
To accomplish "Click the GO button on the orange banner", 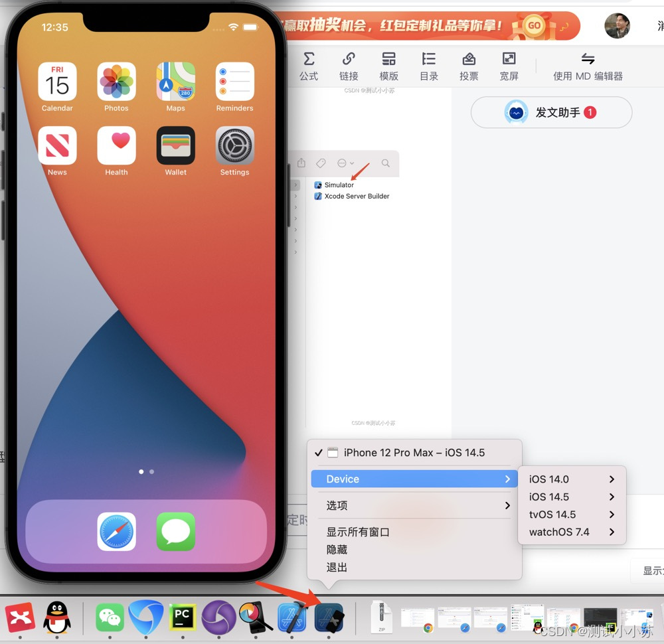I will [x=534, y=25].
